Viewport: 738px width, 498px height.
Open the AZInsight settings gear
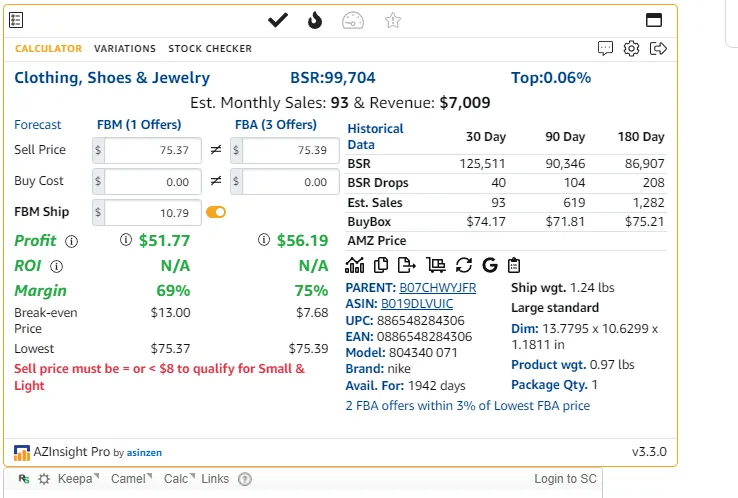[x=631, y=48]
